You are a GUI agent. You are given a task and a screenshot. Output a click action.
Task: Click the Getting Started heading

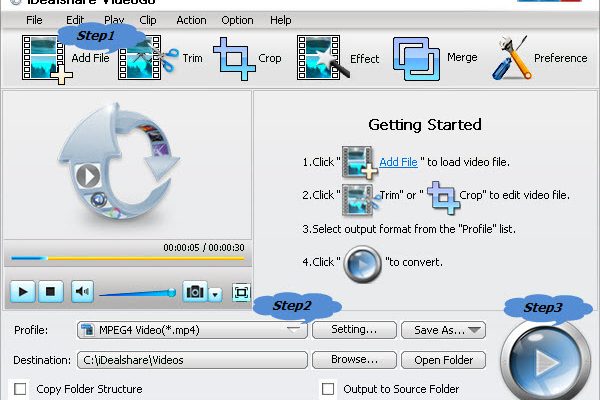coord(425,125)
